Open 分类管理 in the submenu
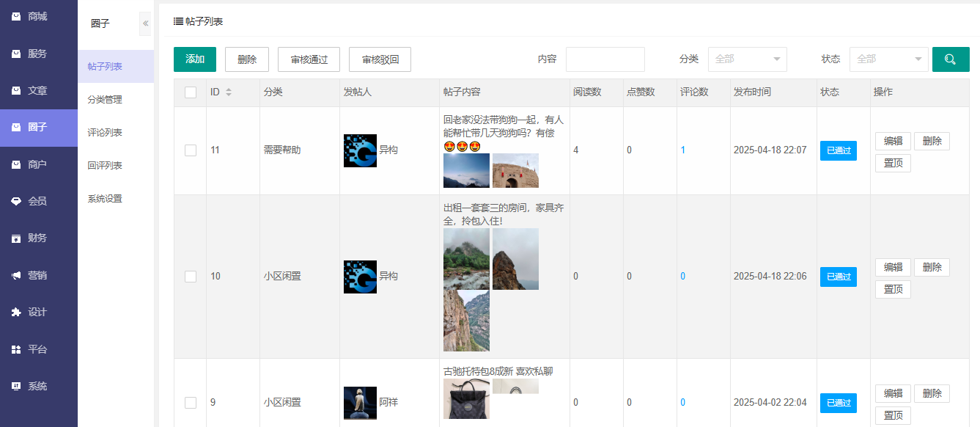Viewport: 980px width, 427px height. [105, 100]
